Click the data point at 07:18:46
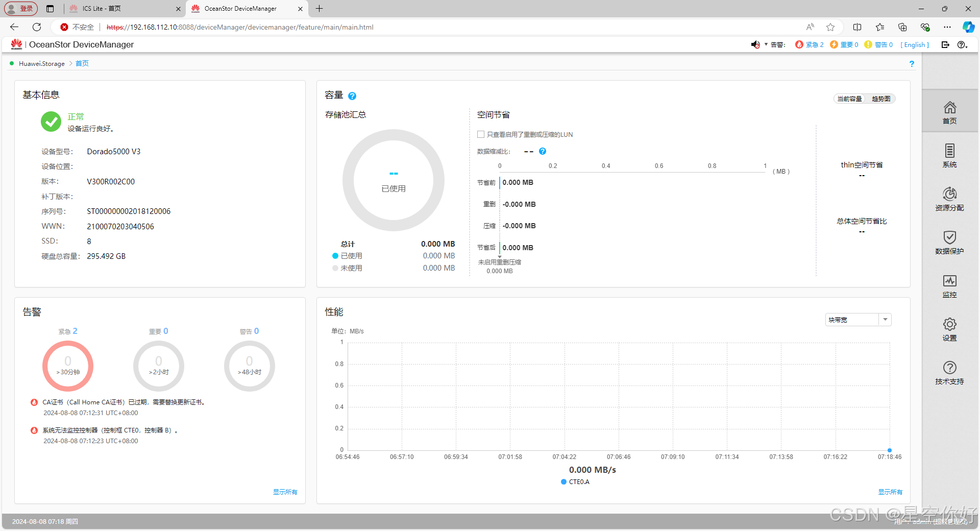Screen dimensions: 980x531 890,450
